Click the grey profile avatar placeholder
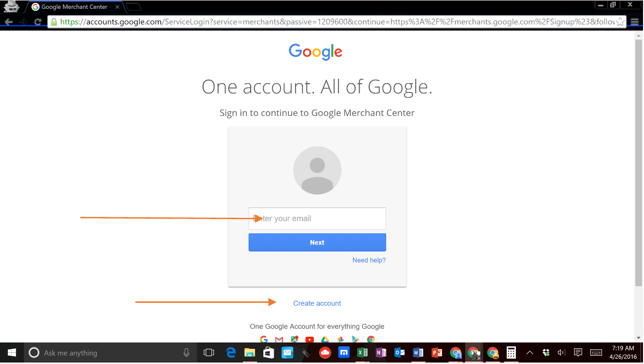The height and width of the screenshot is (364, 644). 317,170
